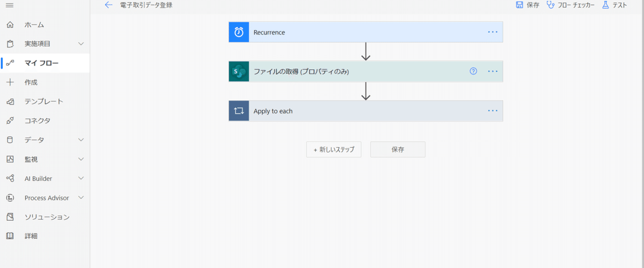Click the テンプレート icon
The width and height of the screenshot is (644, 268).
tap(10, 102)
